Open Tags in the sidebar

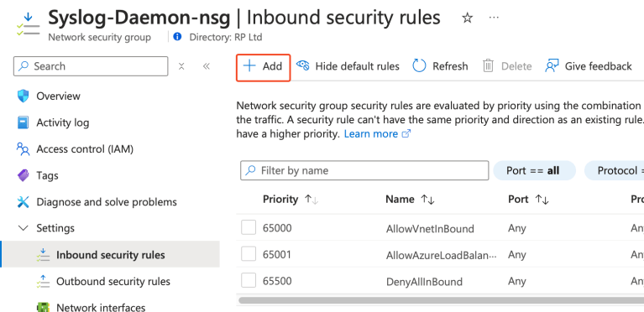(x=47, y=175)
